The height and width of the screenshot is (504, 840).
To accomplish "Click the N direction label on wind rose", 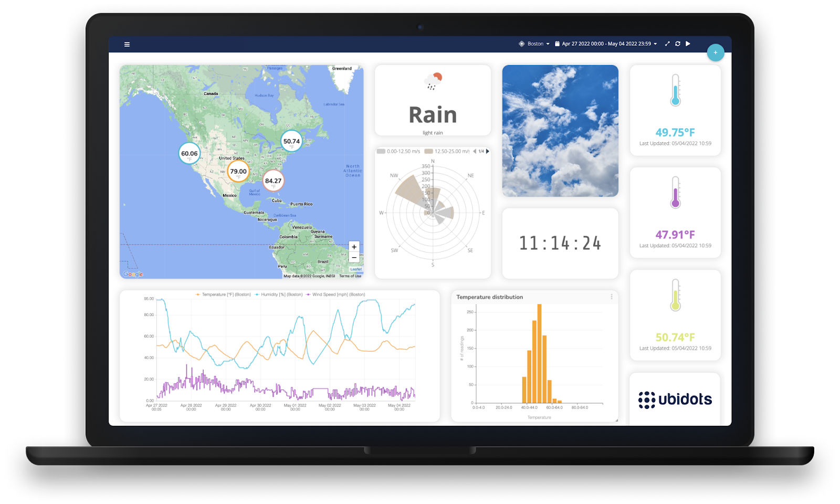I will [433, 161].
